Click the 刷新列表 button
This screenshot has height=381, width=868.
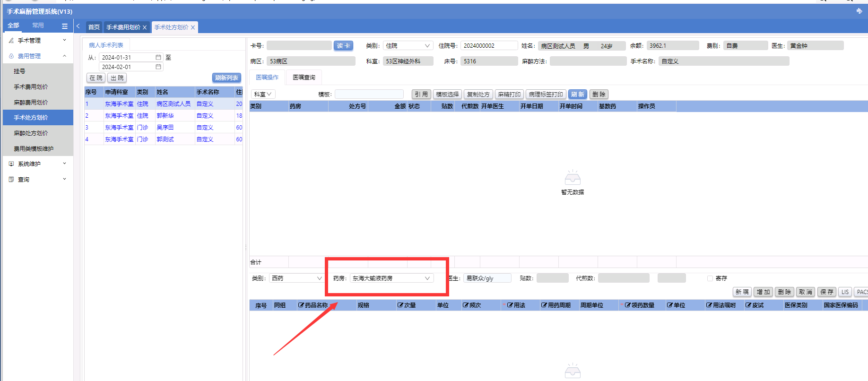(226, 78)
